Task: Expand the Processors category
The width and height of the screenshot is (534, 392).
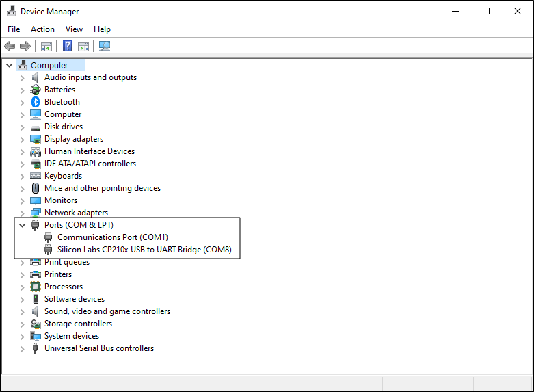Action: coord(23,287)
